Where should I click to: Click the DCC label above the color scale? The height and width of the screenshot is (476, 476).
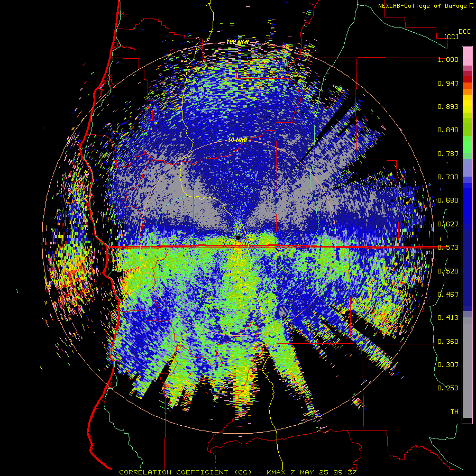(465, 32)
